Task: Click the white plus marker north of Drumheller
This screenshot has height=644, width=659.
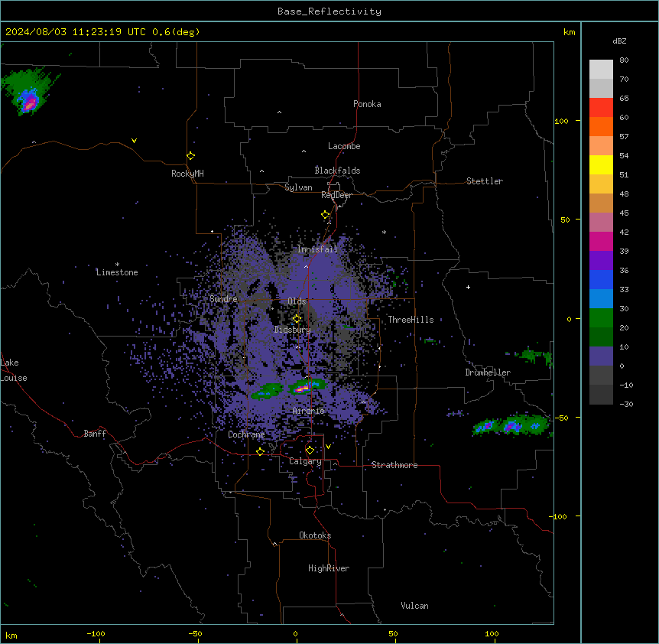Action: click(468, 287)
